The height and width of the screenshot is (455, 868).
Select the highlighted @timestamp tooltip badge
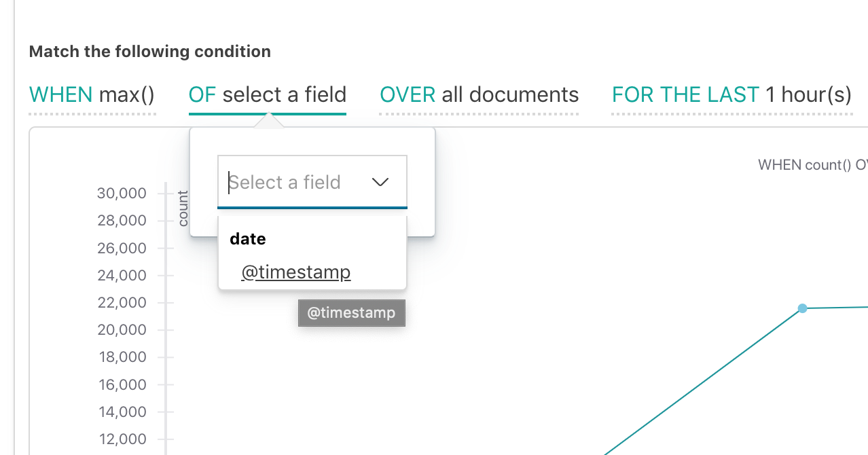351,312
